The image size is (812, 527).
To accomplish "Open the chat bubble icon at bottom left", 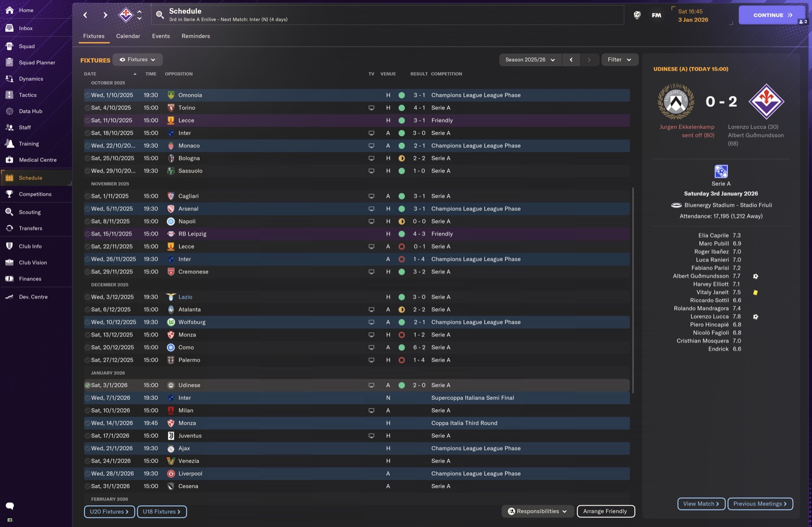I will (x=10, y=506).
